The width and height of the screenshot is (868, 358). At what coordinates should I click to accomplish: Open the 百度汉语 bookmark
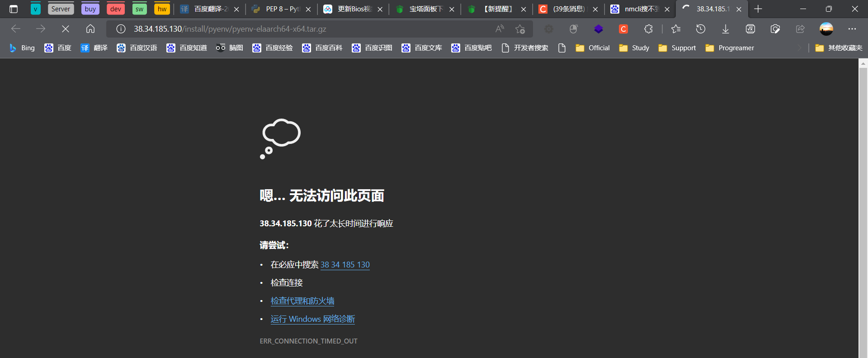[137, 48]
